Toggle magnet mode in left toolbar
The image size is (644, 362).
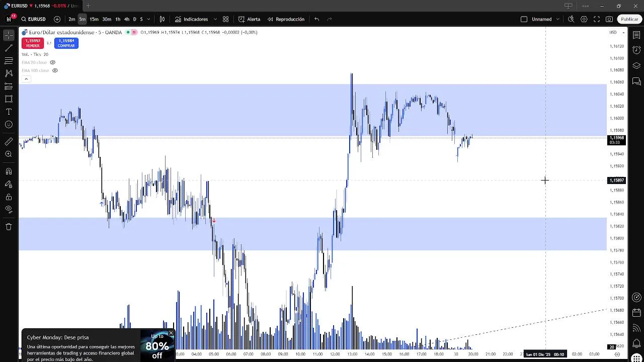coord(9,171)
